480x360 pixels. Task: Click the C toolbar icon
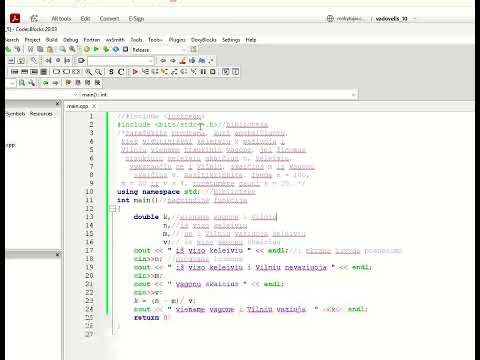[121, 72]
